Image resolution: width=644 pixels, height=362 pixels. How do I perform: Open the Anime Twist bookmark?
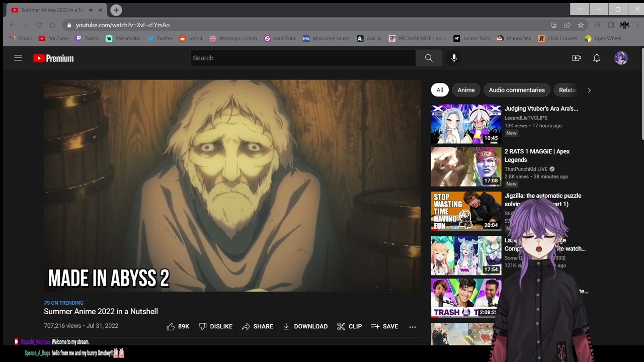click(471, 38)
